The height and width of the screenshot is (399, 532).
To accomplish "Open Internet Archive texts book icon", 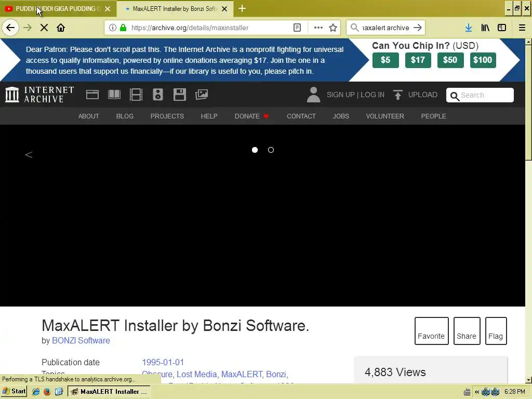I will click(x=114, y=95).
